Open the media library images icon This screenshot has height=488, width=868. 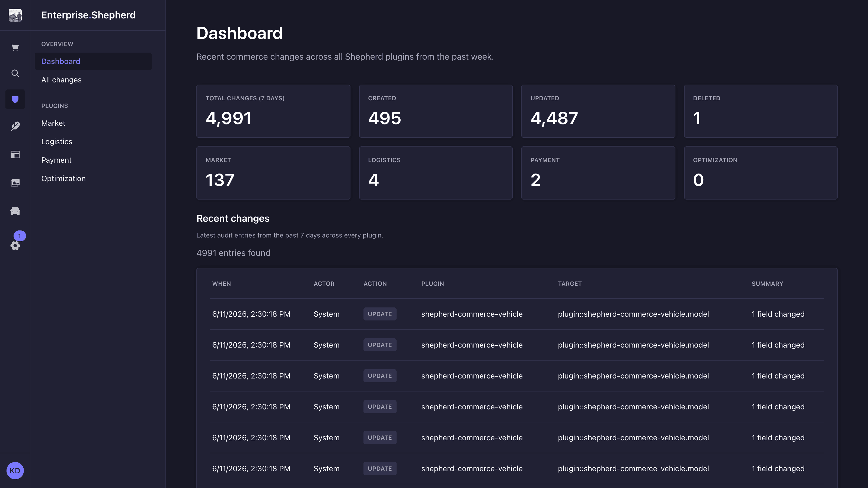pyautogui.click(x=15, y=183)
